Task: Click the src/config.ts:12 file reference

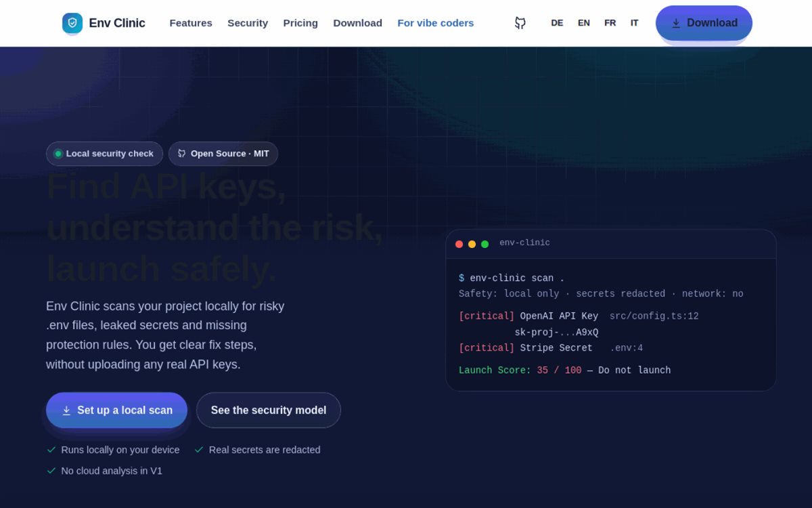Action: click(654, 316)
